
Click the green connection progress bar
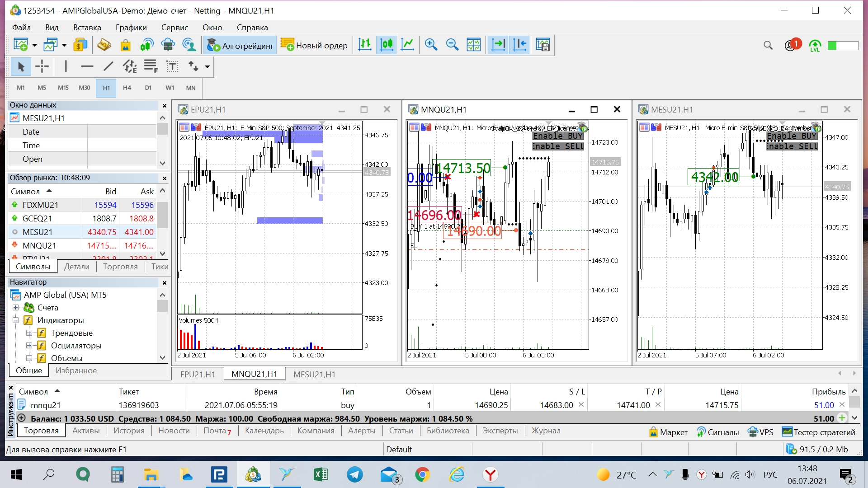tap(842, 45)
